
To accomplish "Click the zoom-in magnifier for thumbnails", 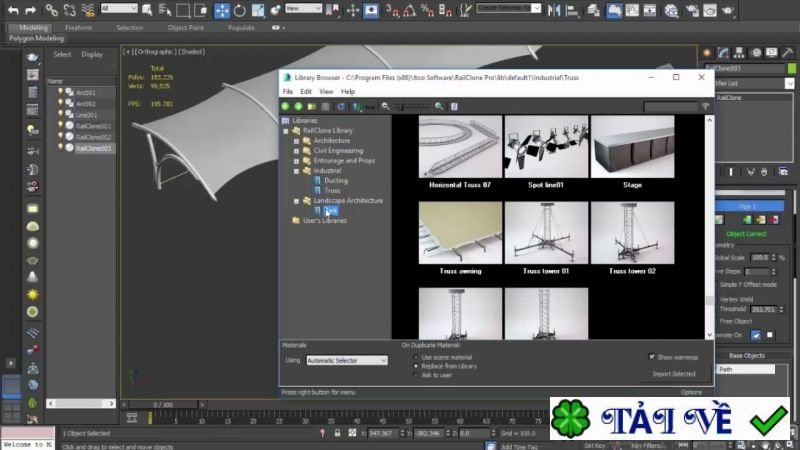I will pos(439,106).
